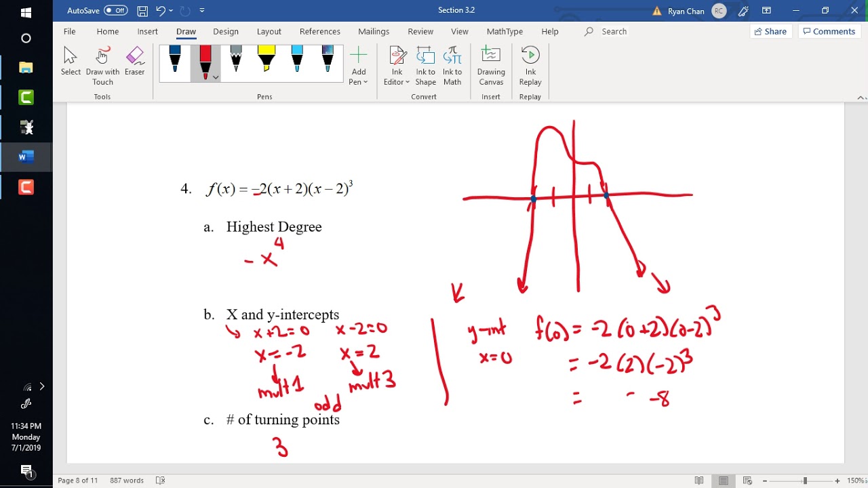Select the dark blue pen
The width and height of the screenshot is (868, 488).
click(175, 60)
